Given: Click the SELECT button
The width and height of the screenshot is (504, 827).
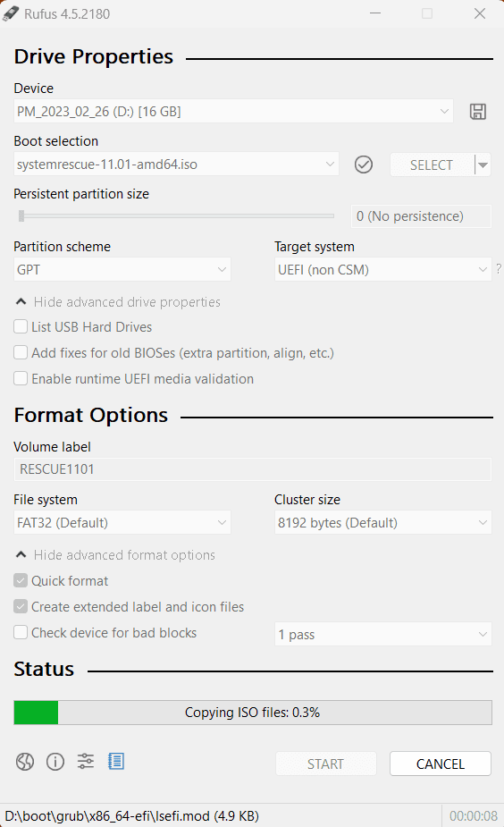Looking at the screenshot, I should [432, 165].
